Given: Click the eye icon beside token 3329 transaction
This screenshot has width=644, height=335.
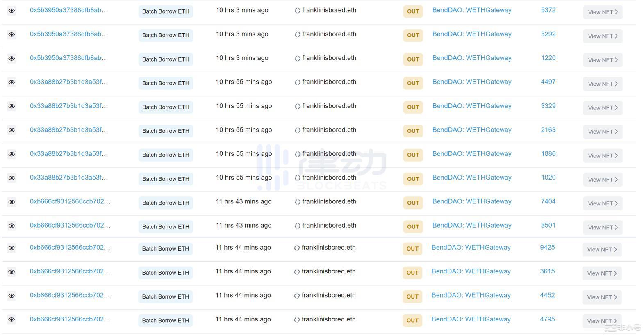Looking at the screenshot, I should coord(11,106).
